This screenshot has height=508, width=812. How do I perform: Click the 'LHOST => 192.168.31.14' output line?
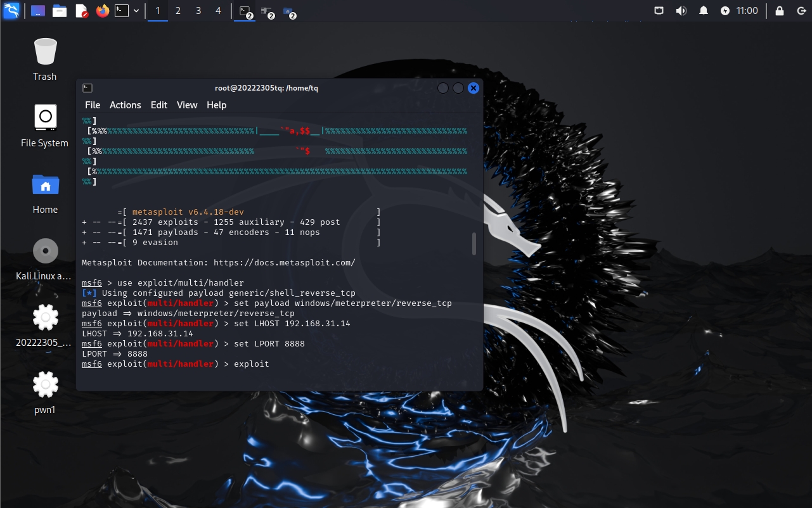[x=138, y=334]
